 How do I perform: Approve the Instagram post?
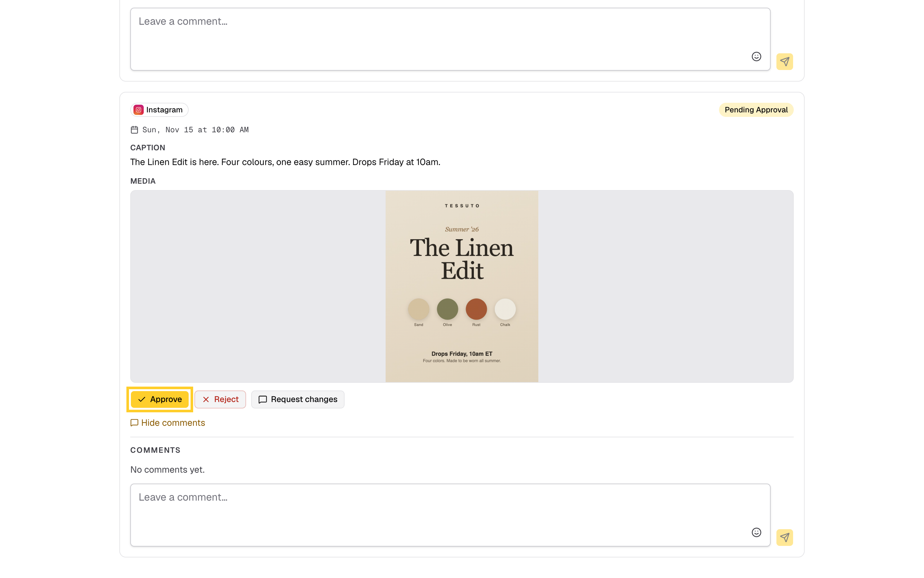[159, 399]
